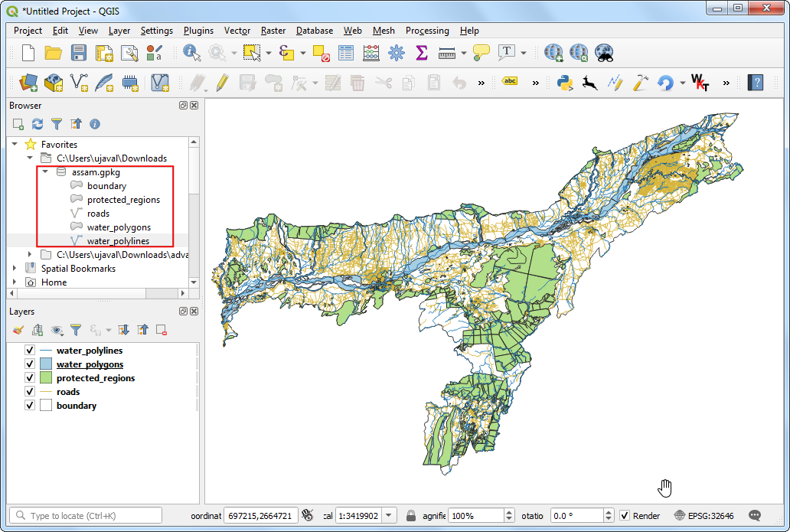This screenshot has width=790, height=532.
Task: Hide the protected_regions layer
Action: click(x=30, y=378)
